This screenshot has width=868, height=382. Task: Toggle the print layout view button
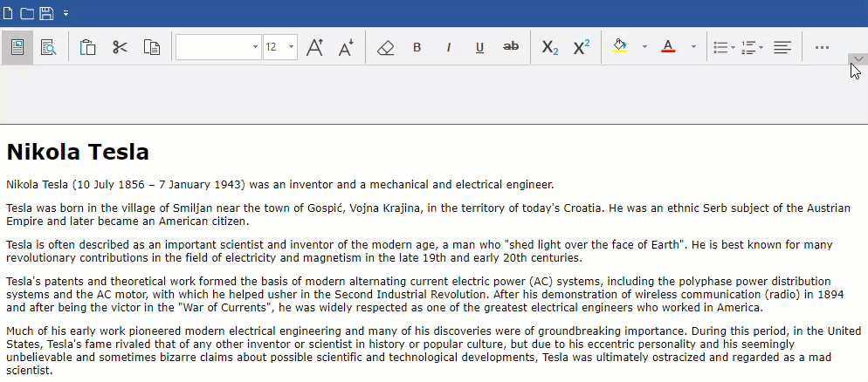[17, 47]
